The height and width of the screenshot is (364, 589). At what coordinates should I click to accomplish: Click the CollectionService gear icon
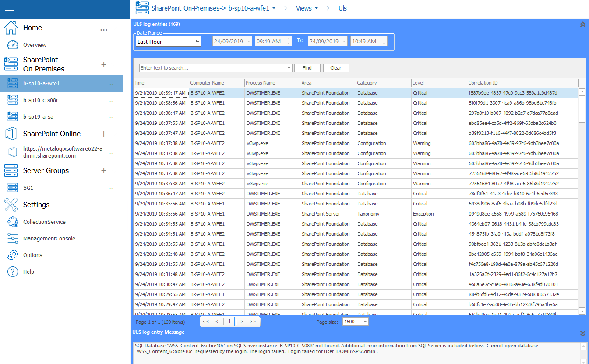click(13, 222)
